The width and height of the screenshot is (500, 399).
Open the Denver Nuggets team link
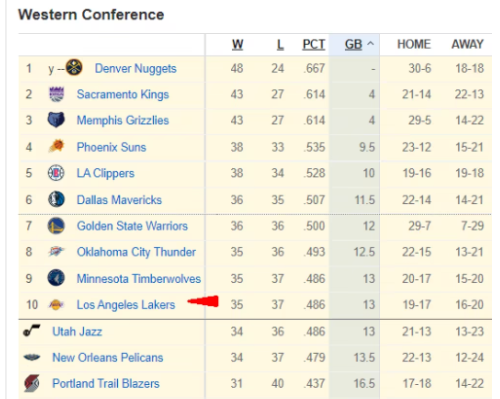(x=135, y=68)
